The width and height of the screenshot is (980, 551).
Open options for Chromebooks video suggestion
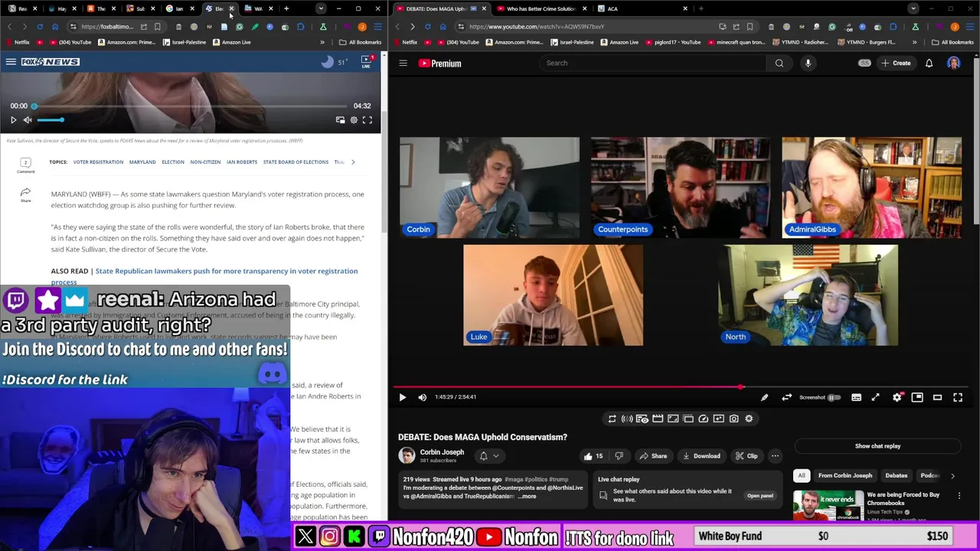coord(959,496)
